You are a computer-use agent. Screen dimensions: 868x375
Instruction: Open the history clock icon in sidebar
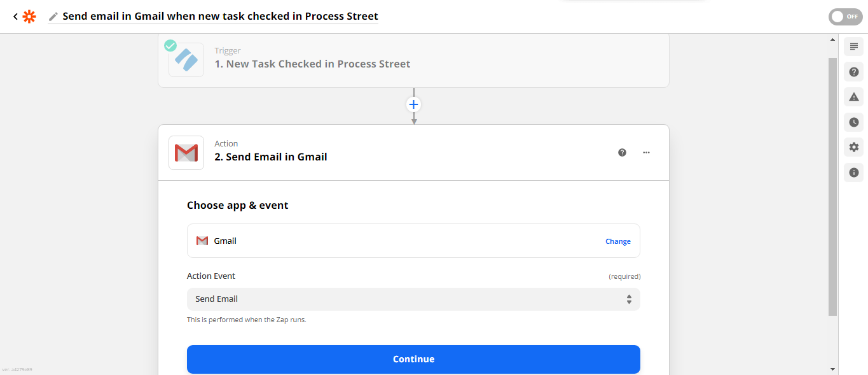(853, 122)
